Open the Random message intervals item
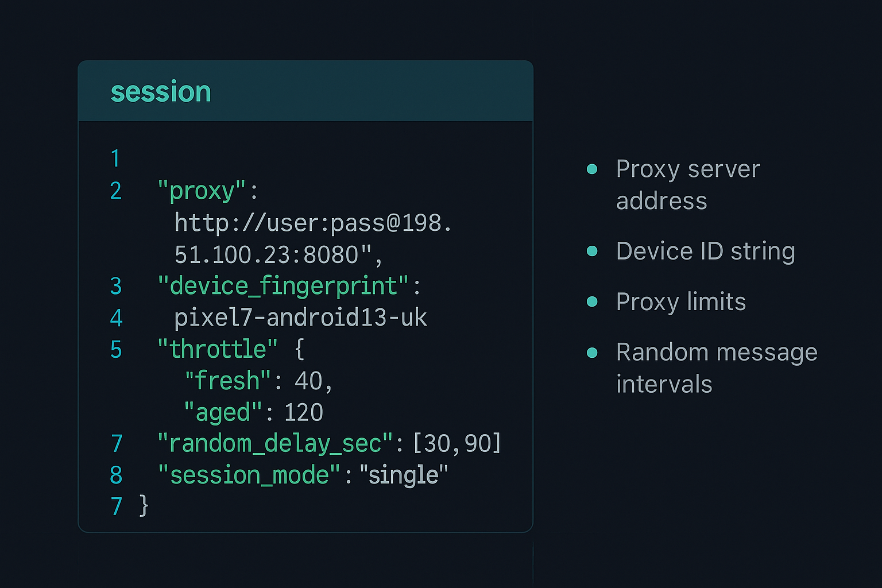The height and width of the screenshot is (588, 882). (716, 367)
